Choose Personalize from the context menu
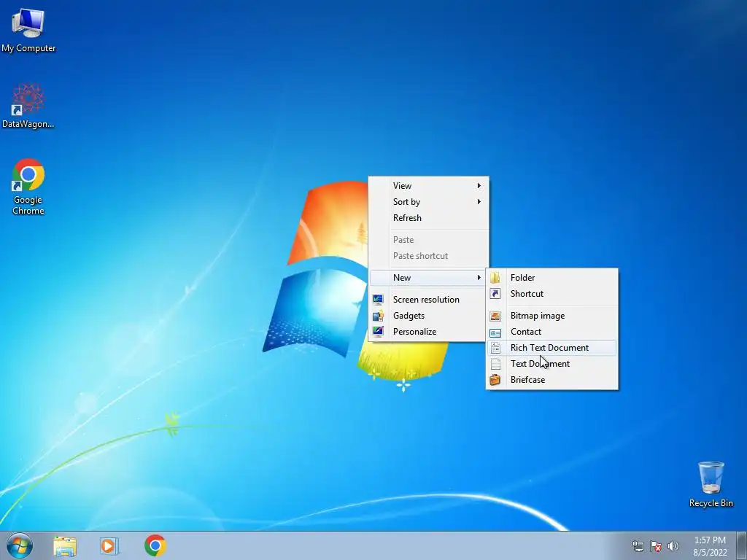Screen dimensions: 747x560 coord(429,332)
